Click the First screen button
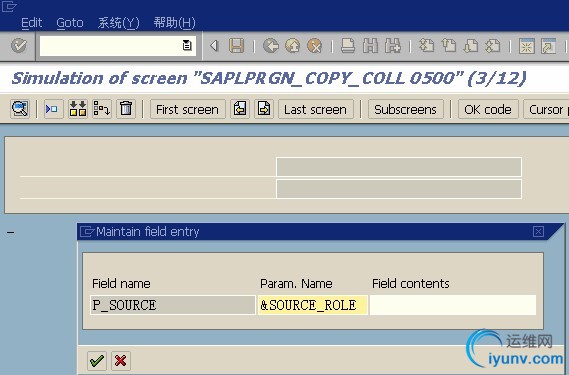Image resolution: width=569 pixels, height=375 pixels. pyautogui.click(x=187, y=109)
